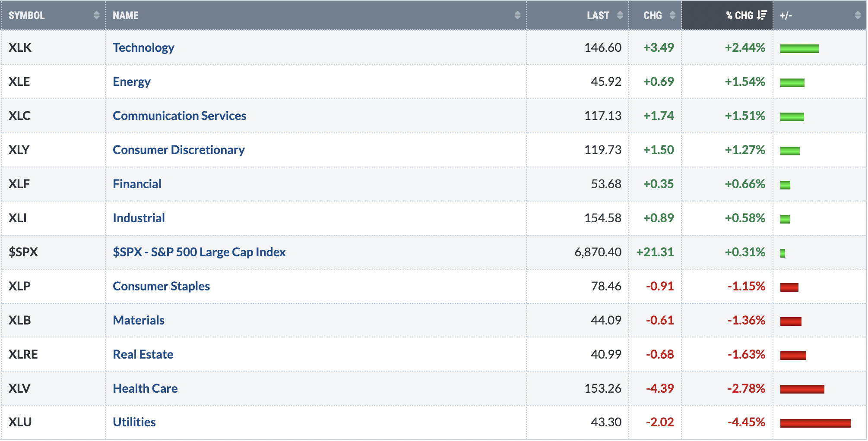Click the +/- column sort arrows
Image resolution: width=868 pixels, height=441 pixels.
coord(858,16)
